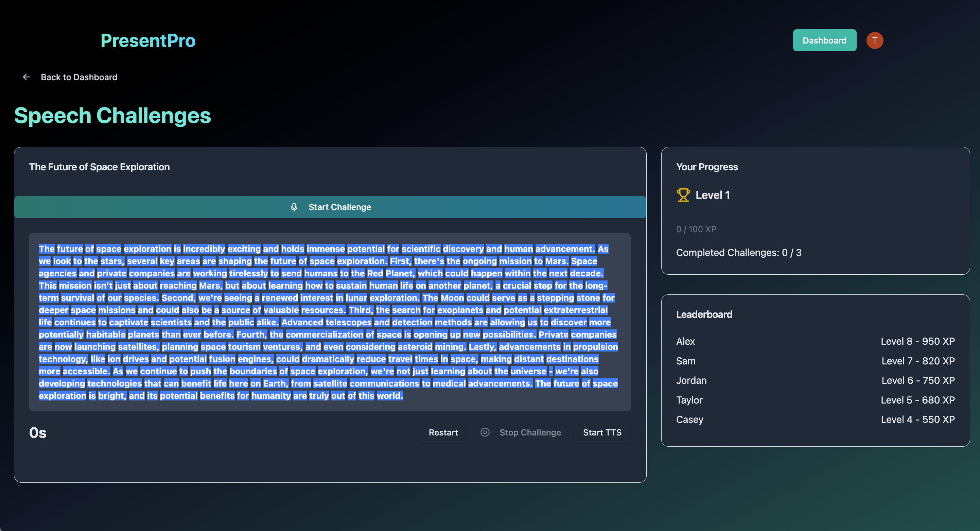
Task: Click the Completed Challenges counter
Action: pyautogui.click(x=738, y=253)
